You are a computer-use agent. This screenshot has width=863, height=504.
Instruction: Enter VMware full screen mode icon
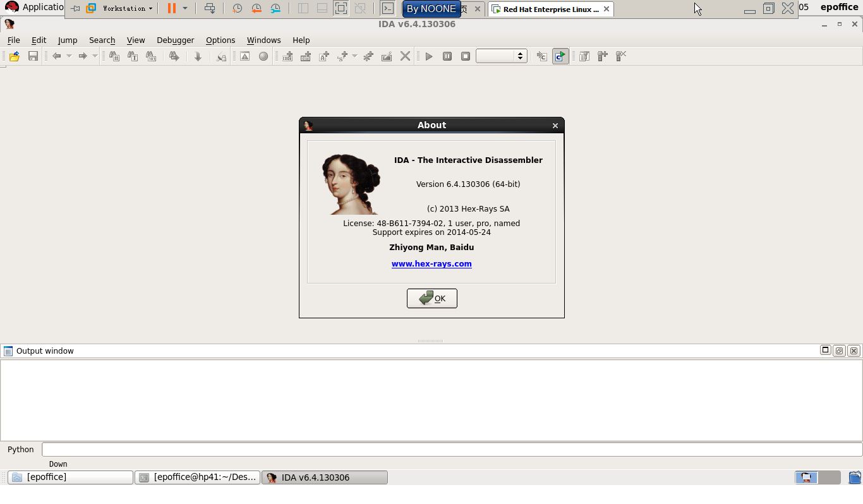[341, 8]
